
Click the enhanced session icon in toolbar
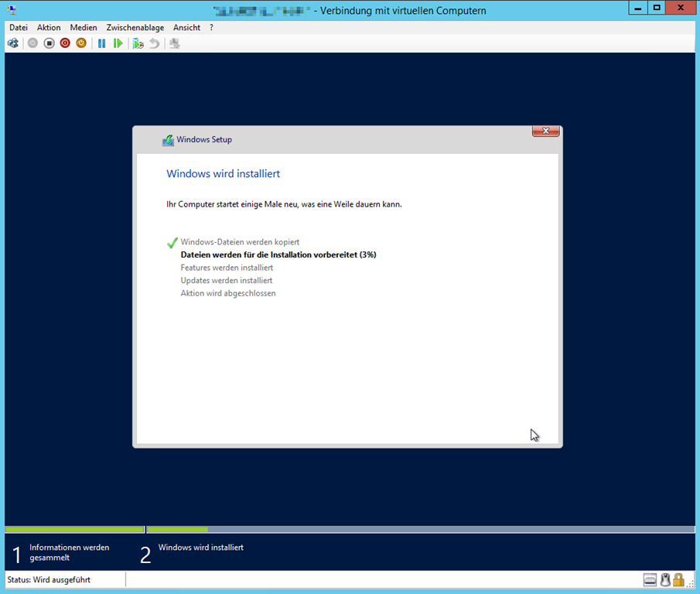tap(175, 43)
